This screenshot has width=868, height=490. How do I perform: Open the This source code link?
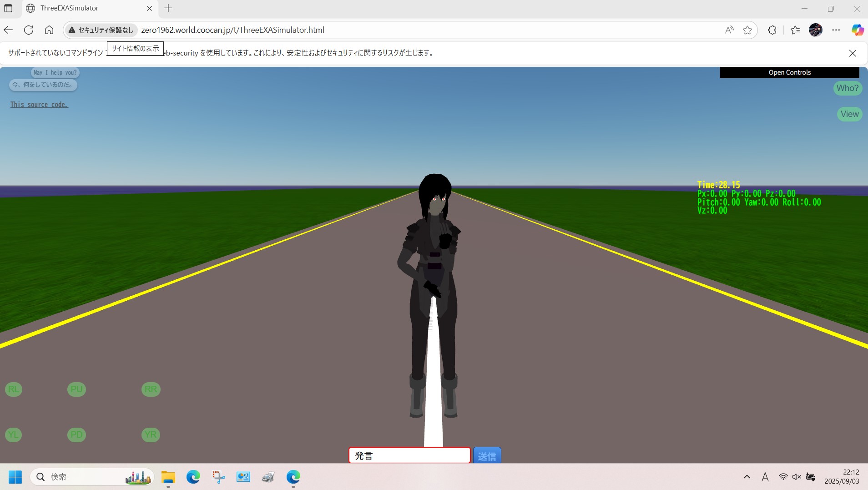coord(39,105)
